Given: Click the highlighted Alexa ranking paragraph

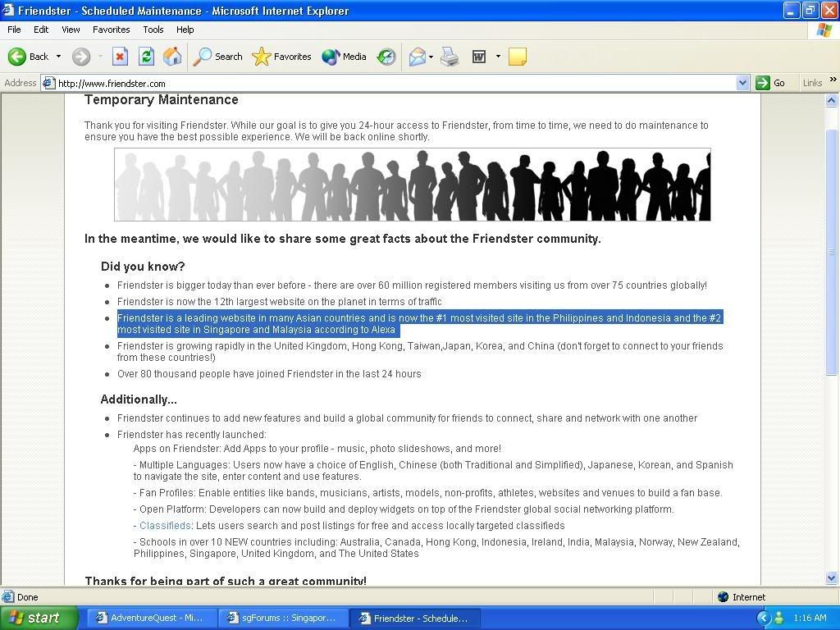Looking at the screenshot, I should tap(419, 323).
